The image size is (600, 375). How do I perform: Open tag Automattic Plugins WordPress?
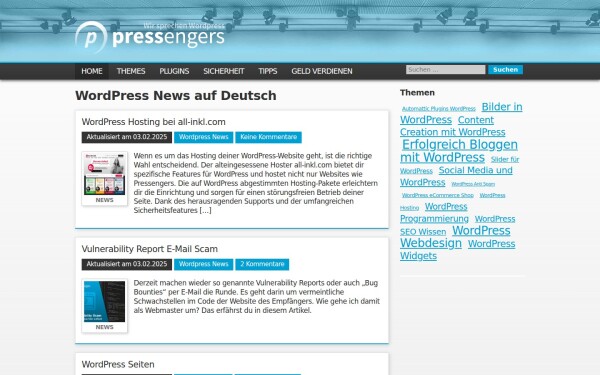point(439,109)
